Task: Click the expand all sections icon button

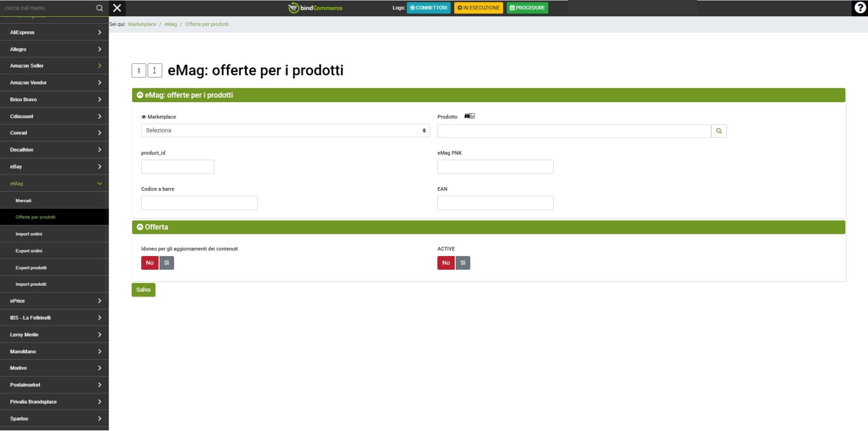Action: click(x=155, y=70)
